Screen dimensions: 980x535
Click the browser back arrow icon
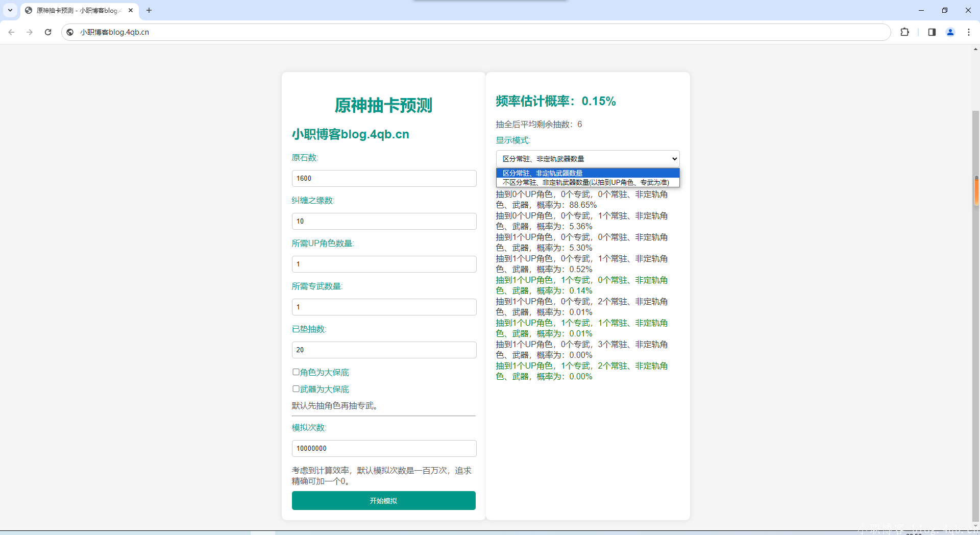pos(11,32)
